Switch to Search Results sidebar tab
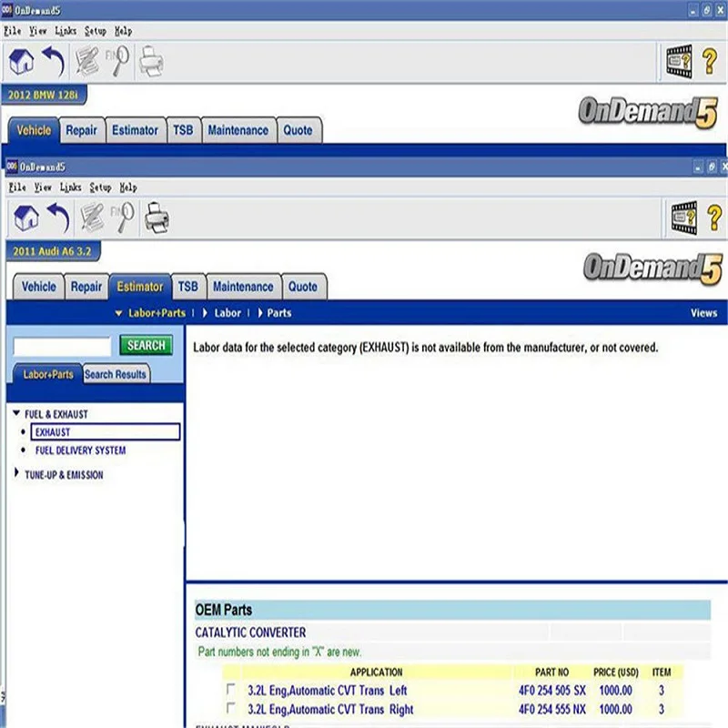This screenshot has height=728, width=728. (116, 374)
